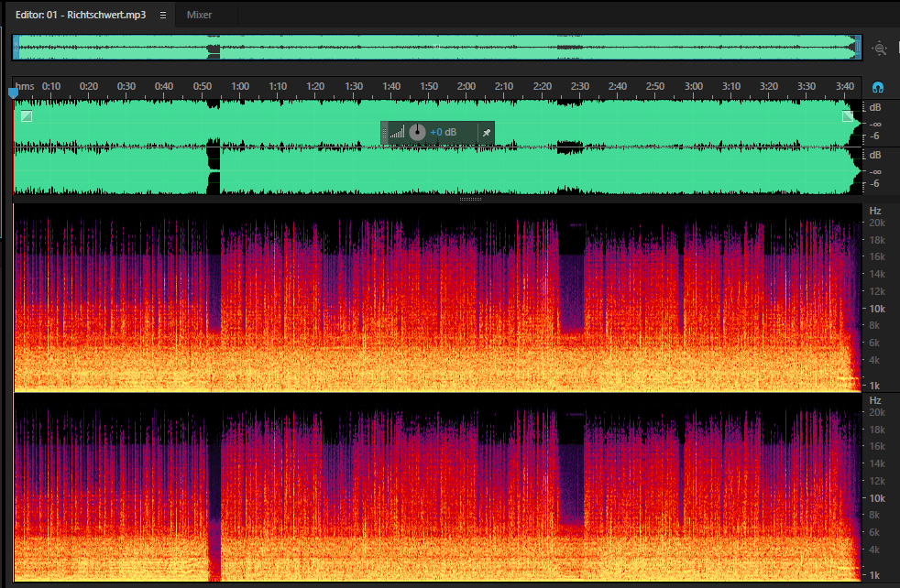Click the upper channel spectral frequency display

437,298
